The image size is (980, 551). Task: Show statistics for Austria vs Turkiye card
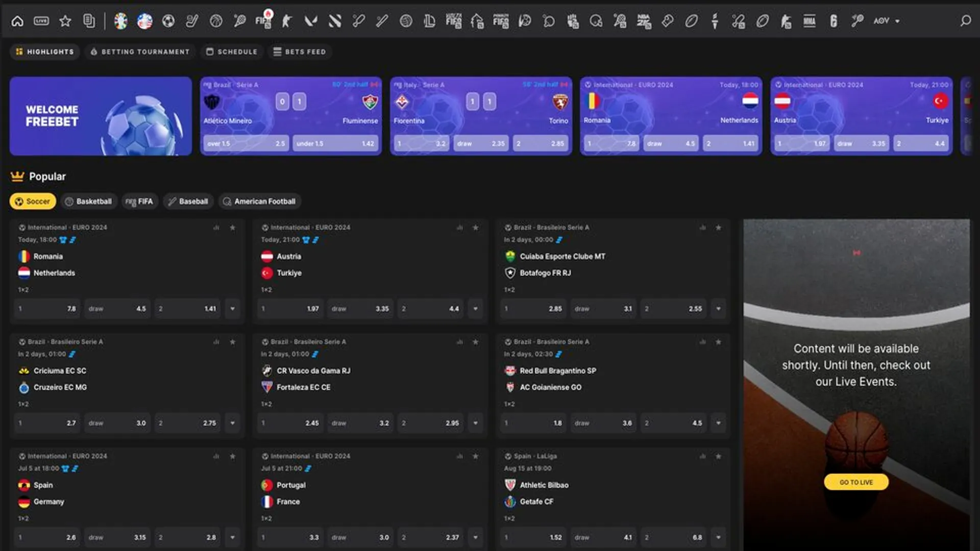459,228
